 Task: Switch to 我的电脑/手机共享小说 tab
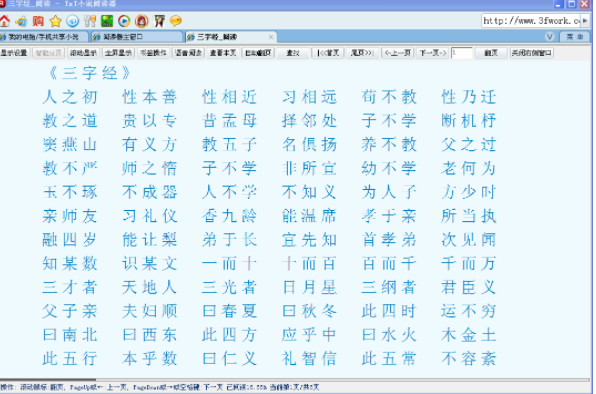pos(43,37)
